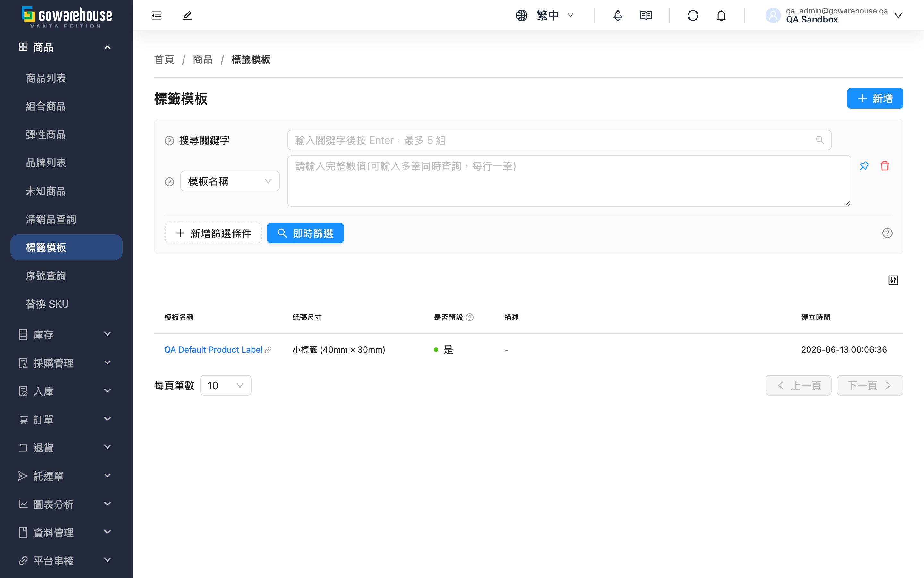
Task: Open the 模板名稱 filter field dropdown
Action: (x=230, y=181)
